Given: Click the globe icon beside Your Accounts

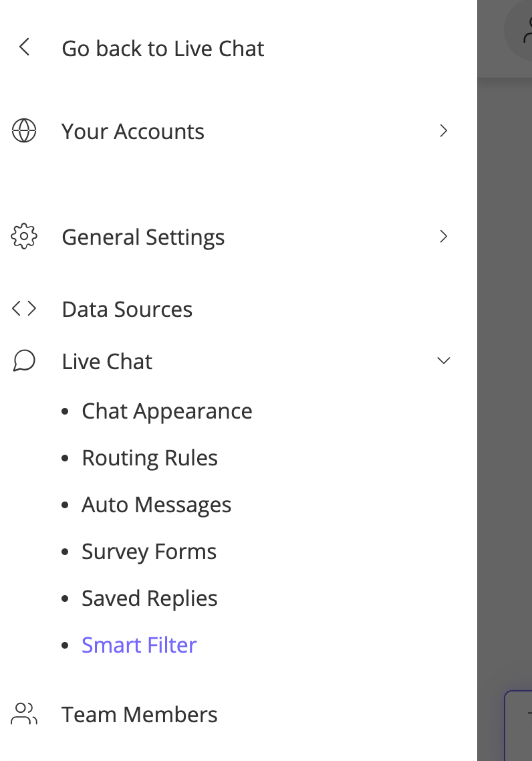Looking at the screenshot, I should click(x=24, y=131).
